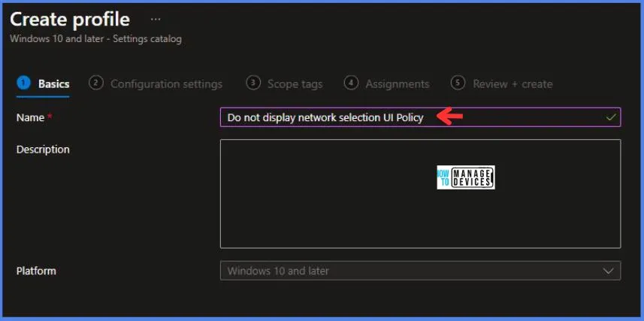Jump to Review + create step
Screen dimensions: 644x321
(501, 84)
